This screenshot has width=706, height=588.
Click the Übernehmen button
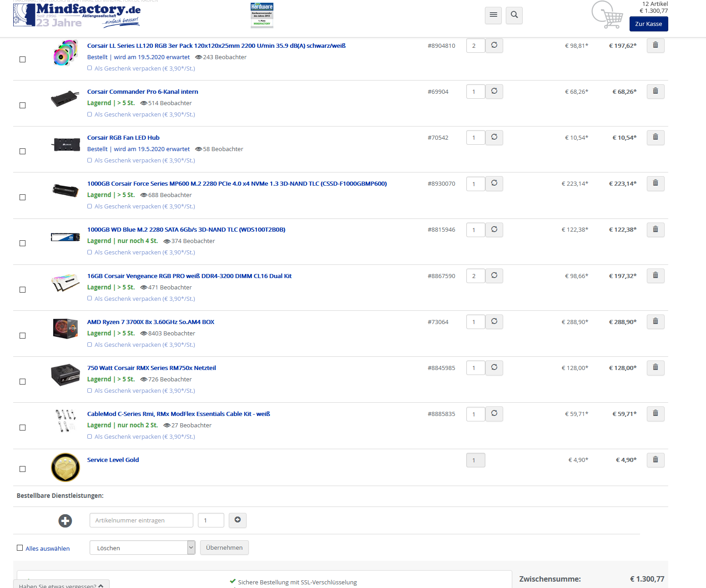coord(224,547)
